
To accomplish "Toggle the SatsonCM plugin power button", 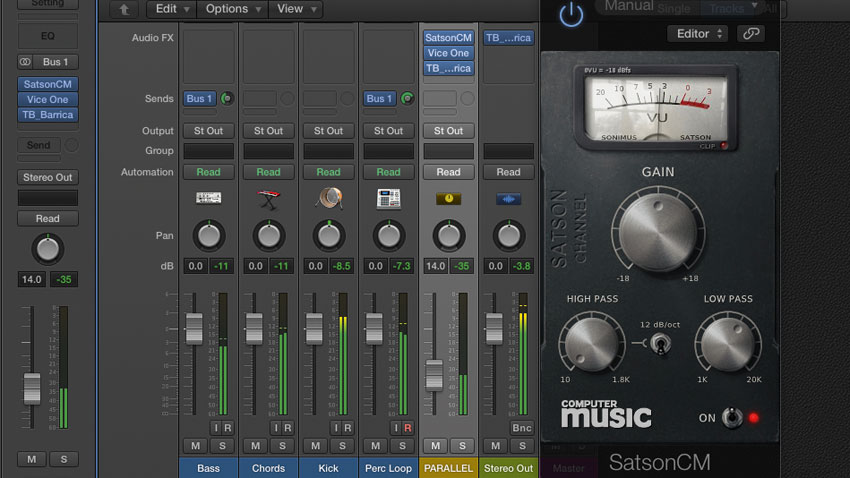I will 571,15.
